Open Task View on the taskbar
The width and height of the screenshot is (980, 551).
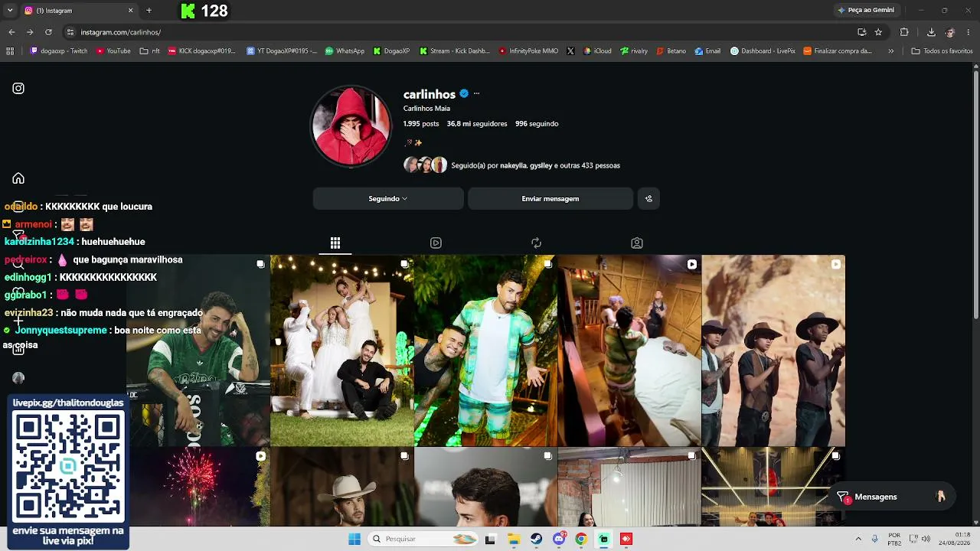point(491,539)
